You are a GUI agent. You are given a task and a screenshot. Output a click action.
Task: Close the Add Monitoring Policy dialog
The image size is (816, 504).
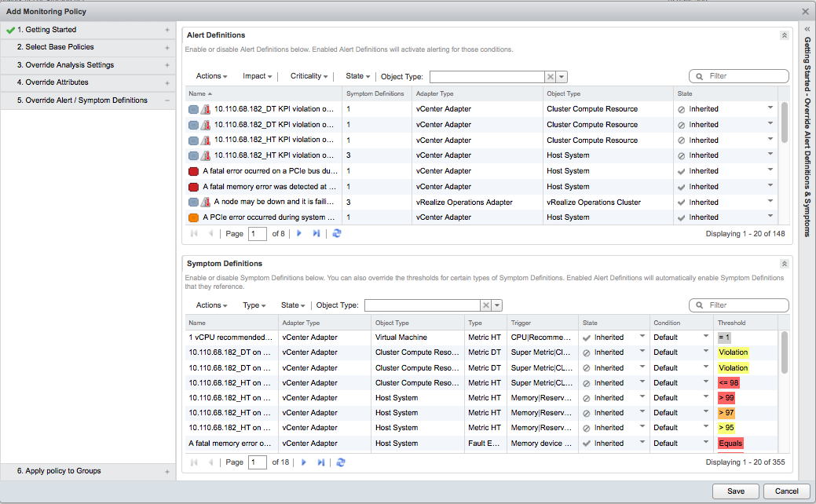[x=805, y=12]
